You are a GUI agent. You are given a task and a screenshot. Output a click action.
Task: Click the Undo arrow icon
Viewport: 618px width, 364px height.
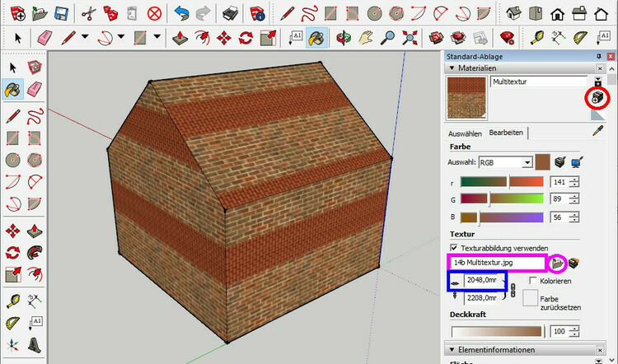[x=181, y=13]
